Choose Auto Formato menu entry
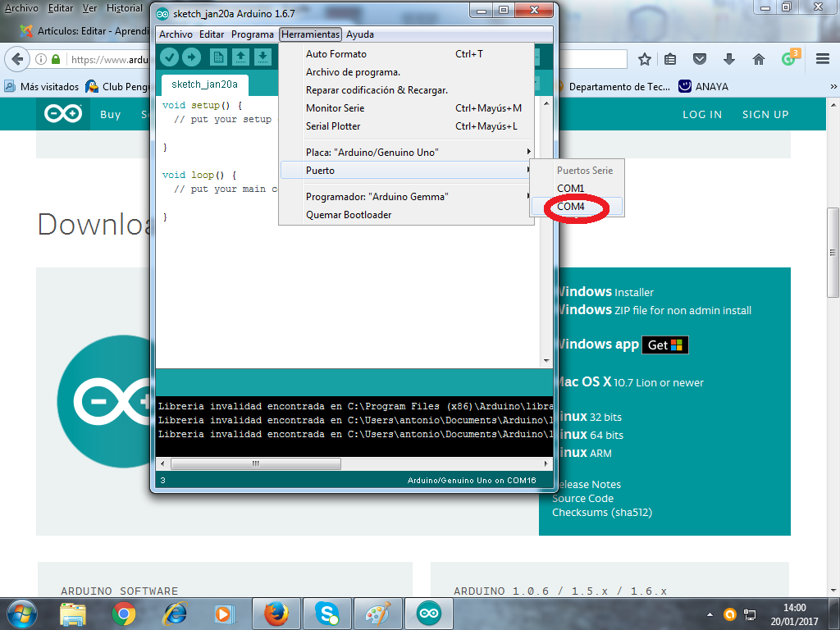 coord(407,54)
